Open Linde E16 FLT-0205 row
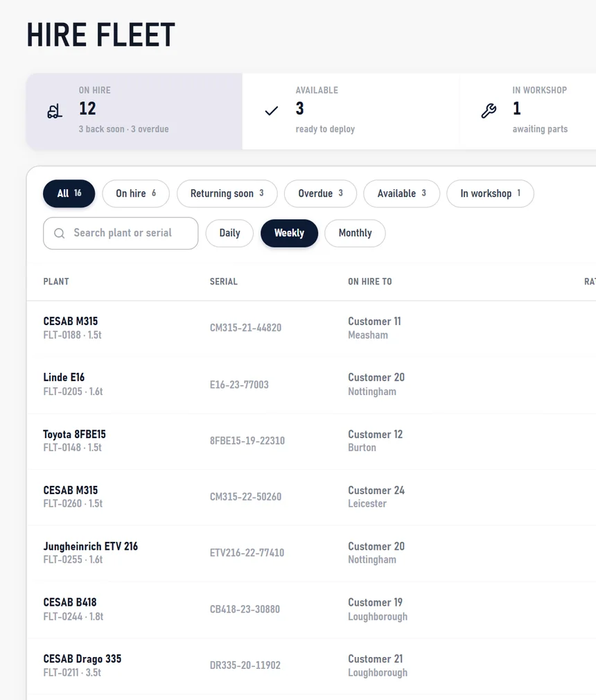The width and height of the screenshot is (596, 700). [312, 385]
